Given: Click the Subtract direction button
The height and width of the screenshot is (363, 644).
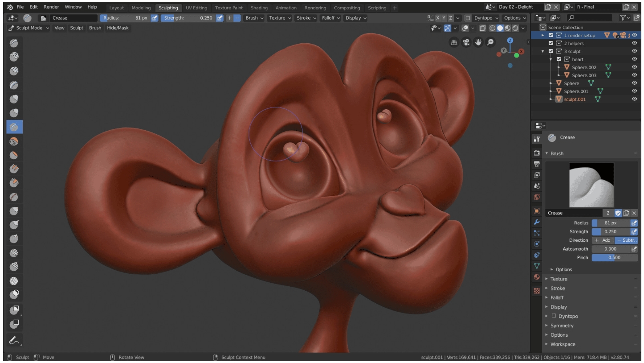Looking at the screenshot, I should [626, 240].
